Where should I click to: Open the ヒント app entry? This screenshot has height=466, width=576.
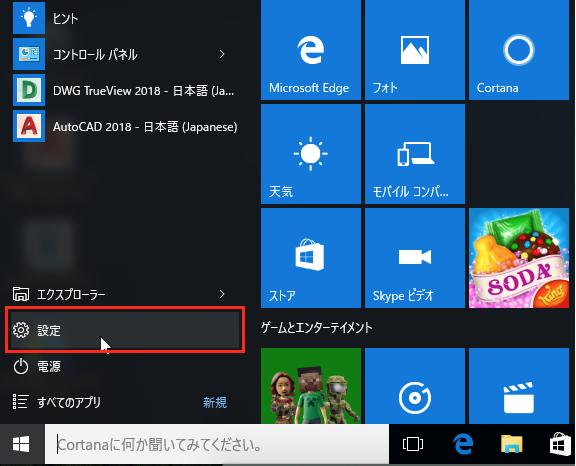[125, 18]
